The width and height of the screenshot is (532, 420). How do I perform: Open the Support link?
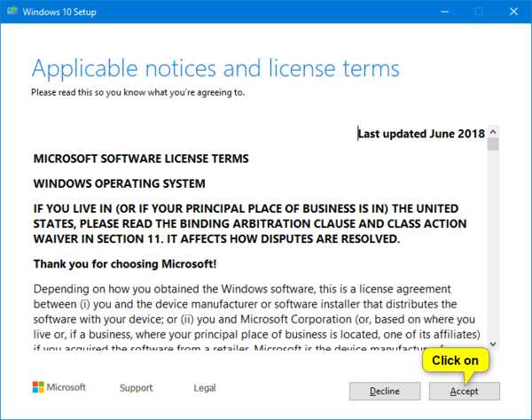coord(137,388)
